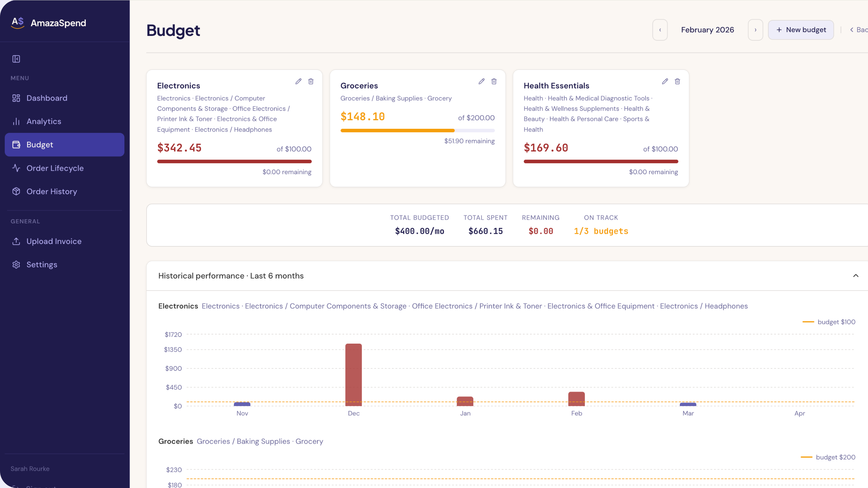Open Analytics in the sidebar
The image size is (868, 488).
tap(44, 121)
